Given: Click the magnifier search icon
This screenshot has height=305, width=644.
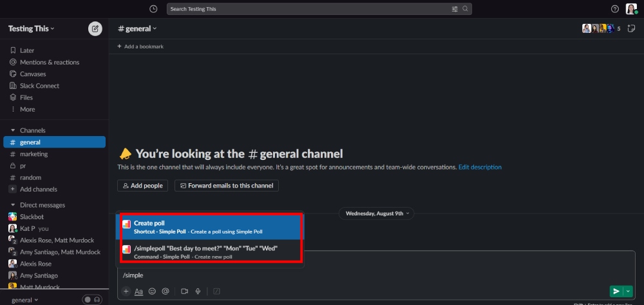Looking at the screenshot, I should click(465, 8).
